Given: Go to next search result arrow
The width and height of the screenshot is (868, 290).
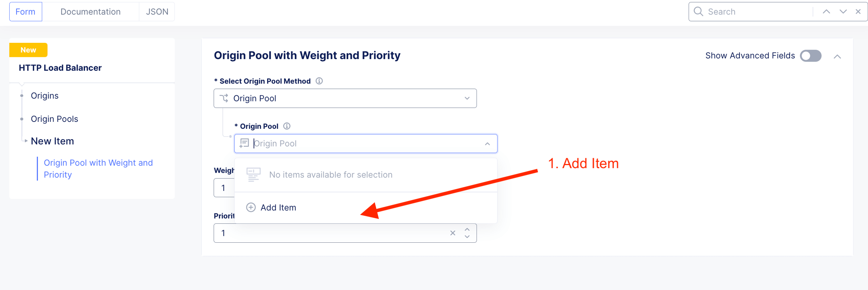Looking at the screenshot, I should pyautogui.click(x=843, y=12).
